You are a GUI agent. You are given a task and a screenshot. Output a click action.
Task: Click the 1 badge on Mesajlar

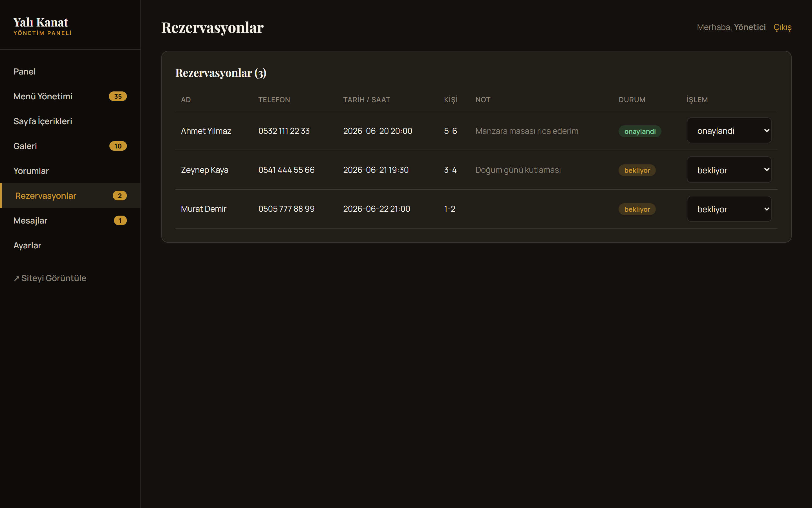(120, 221)
